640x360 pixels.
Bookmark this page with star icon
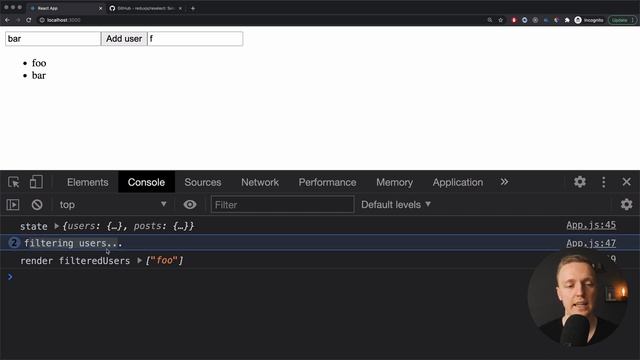tap(500, 20)
